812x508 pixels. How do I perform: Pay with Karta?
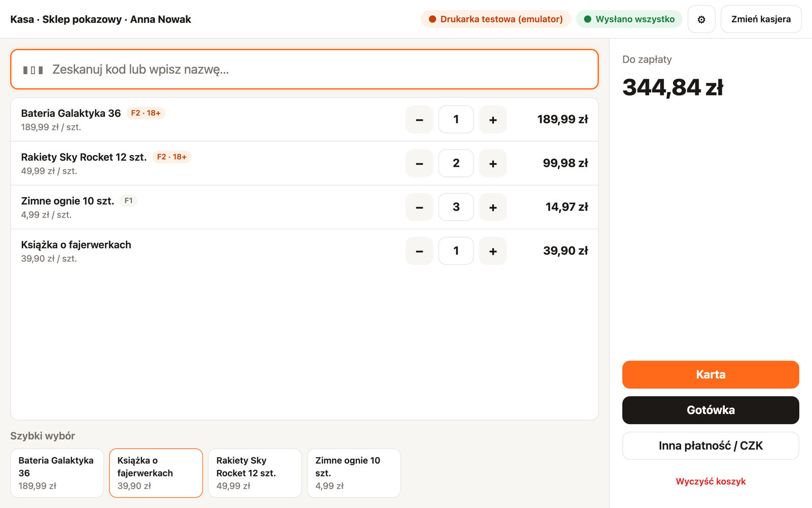(710, 374)
